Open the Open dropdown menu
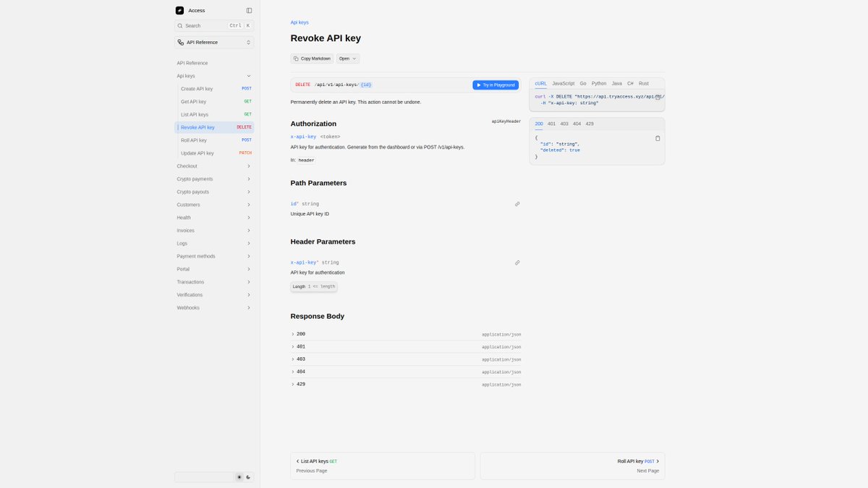868x488 pixels. click(348, 59)
